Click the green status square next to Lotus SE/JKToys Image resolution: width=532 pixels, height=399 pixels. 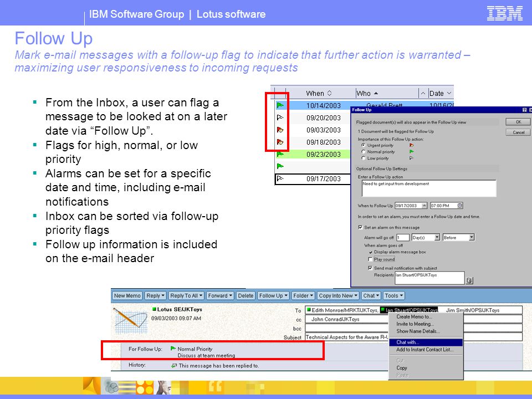coord(154,309)
